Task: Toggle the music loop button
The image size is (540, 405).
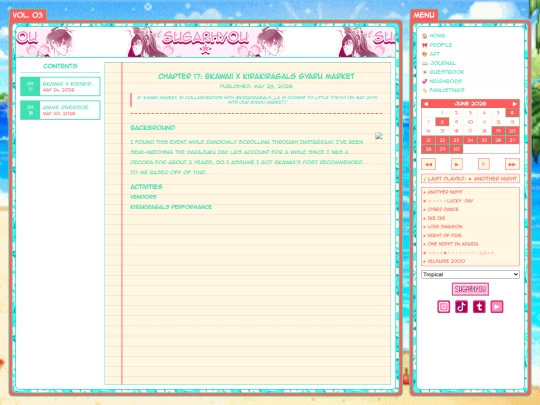Action: click(x=484, y=164)
